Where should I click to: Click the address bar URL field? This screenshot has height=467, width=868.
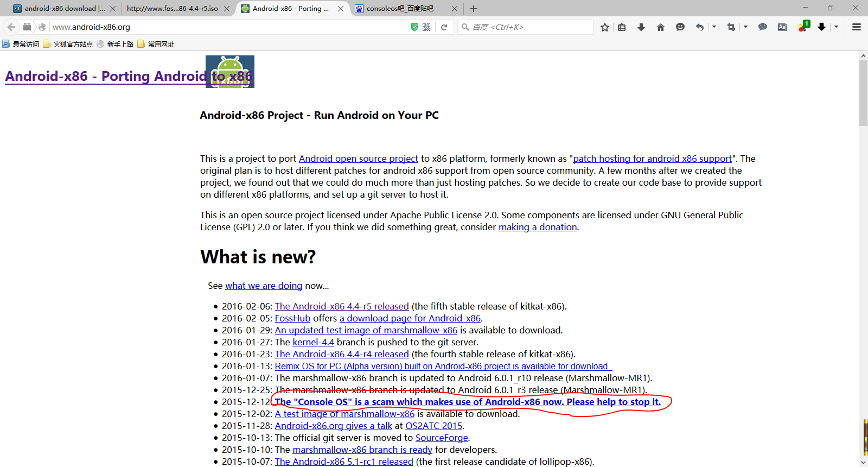point(228,27)
